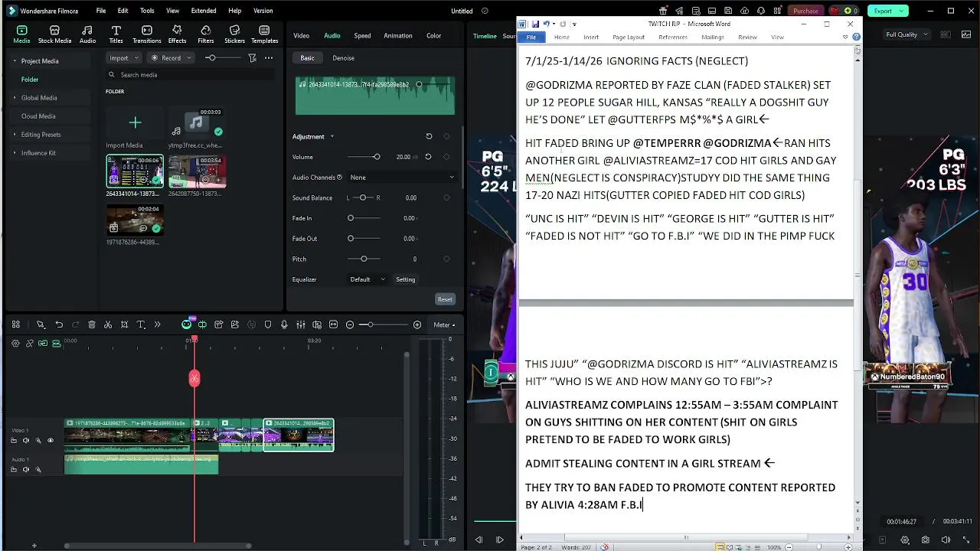Open timeline layout grid icon
Image resolution: width=980 pixels, height=551 pixels.
pyautogui.click(x=15, y=324)
